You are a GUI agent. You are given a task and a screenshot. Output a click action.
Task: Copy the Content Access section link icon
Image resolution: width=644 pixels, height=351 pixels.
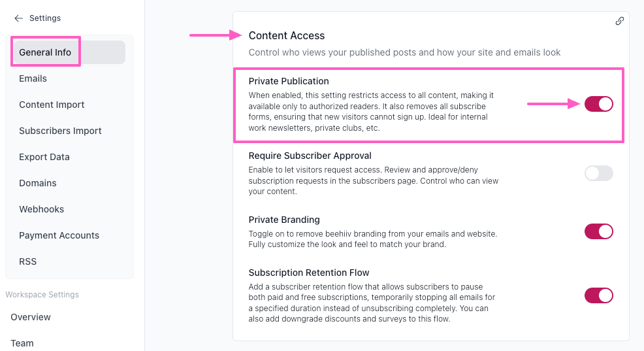[620, 21]
